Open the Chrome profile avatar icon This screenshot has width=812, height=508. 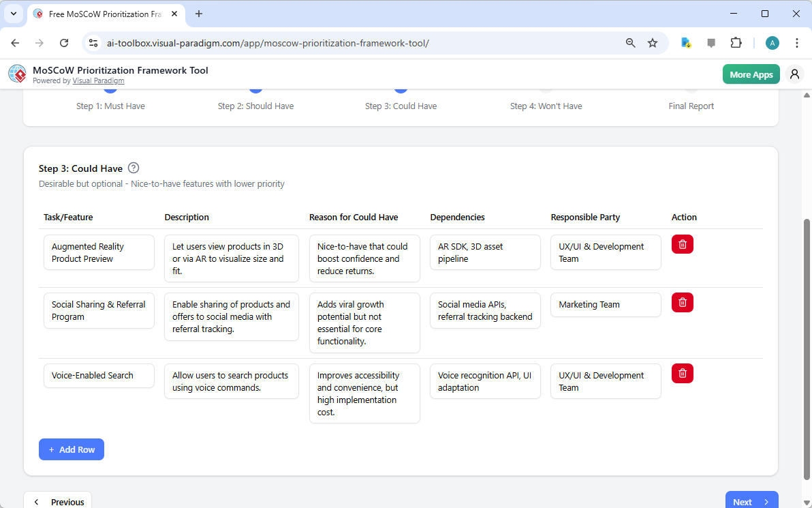pyautogui.click(x=772, y=42)
